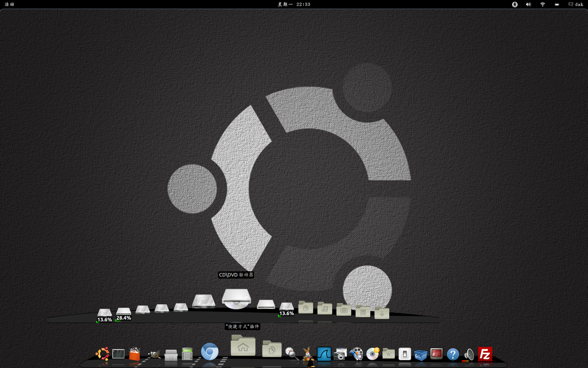Screen dimensions: 588x368
Task: Open the flat removable drive beside CD drive
Action: [266, 304]
